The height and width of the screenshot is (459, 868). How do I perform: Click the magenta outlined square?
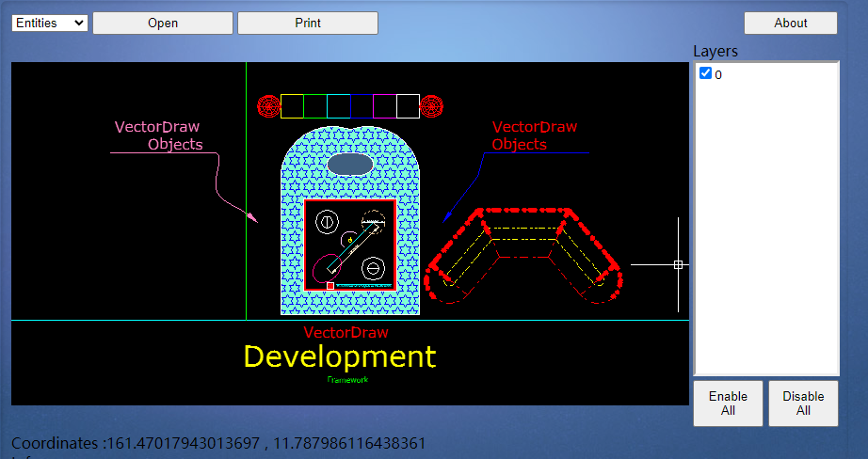(x=385, y=106)
